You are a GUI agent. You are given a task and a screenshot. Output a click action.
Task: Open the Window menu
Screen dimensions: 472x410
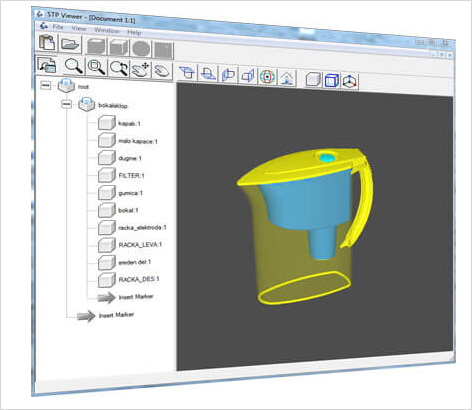pyautogui.click(x=107, y=30)
